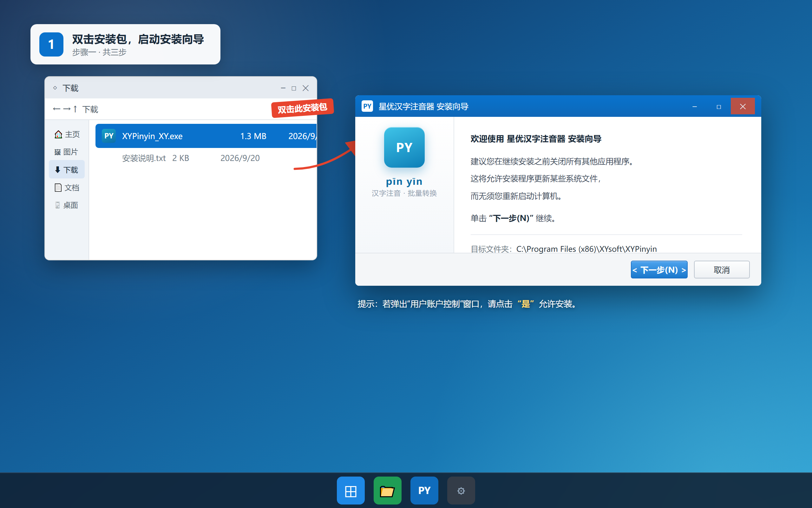Click the document icon beside 文档
The image size is (812, 508).
click(x=58, y=187)
